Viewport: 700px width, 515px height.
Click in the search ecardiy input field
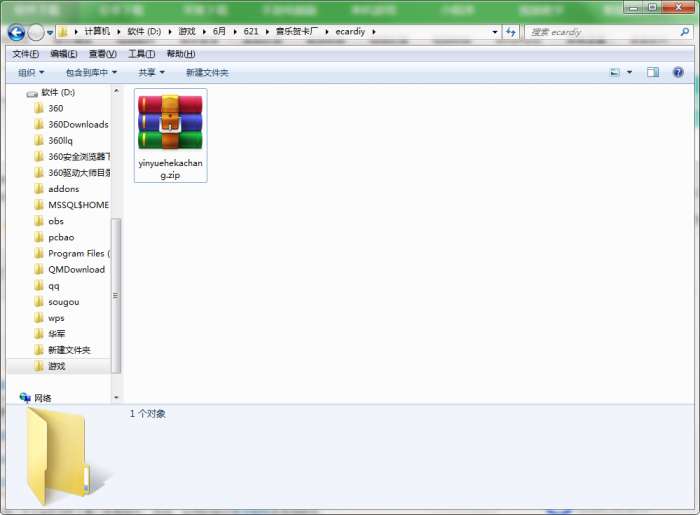pos(602,32)
